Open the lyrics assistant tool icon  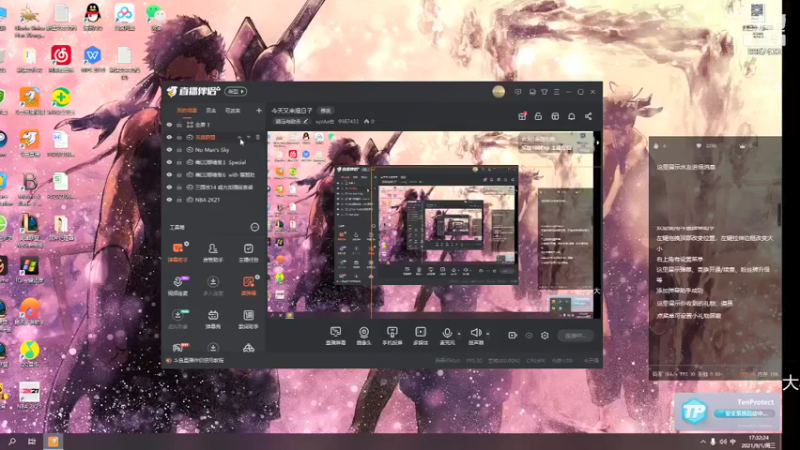248,318
